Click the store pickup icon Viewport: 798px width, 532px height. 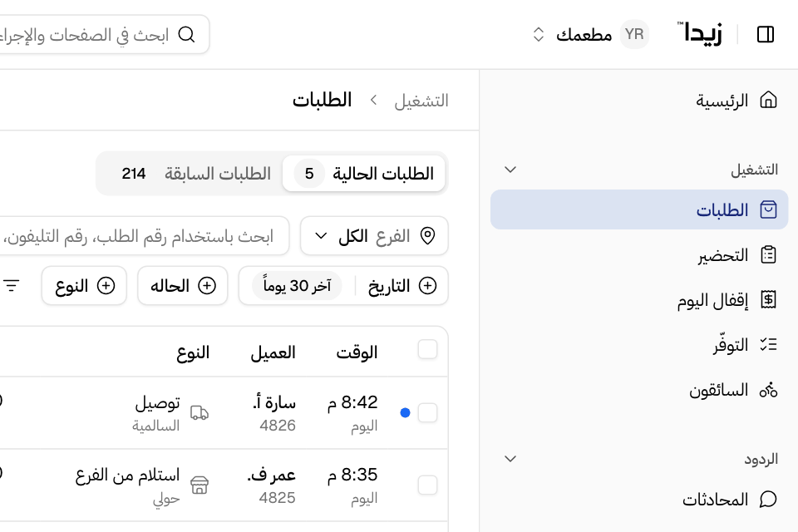199,485
